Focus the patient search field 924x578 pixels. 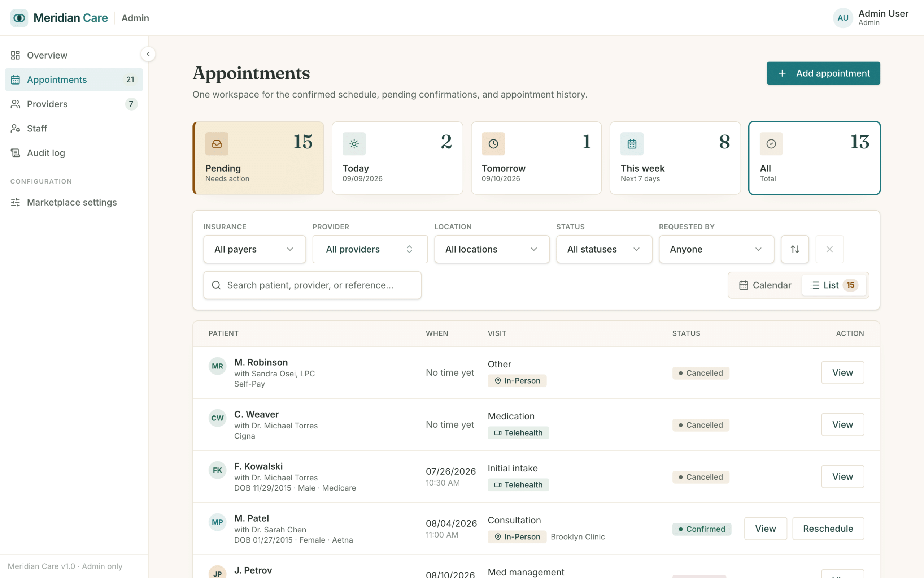point(312,285)
